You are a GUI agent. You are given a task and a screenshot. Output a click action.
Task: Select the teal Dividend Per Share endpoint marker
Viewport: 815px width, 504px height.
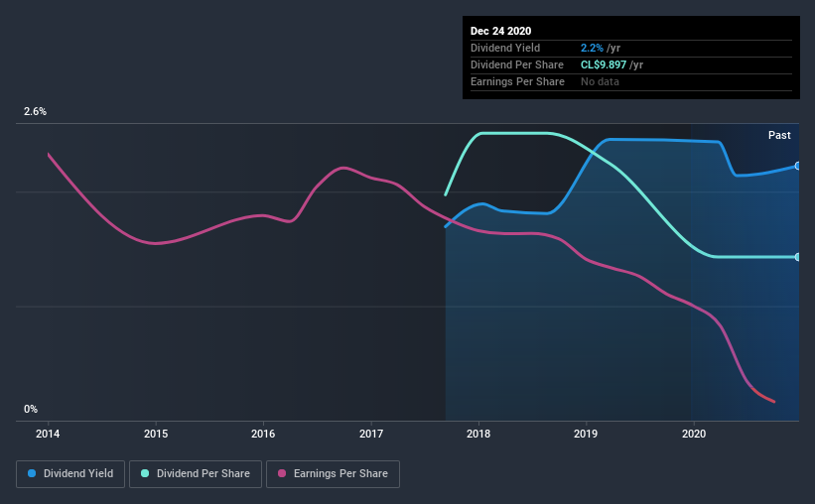click(x=797, y=257)
